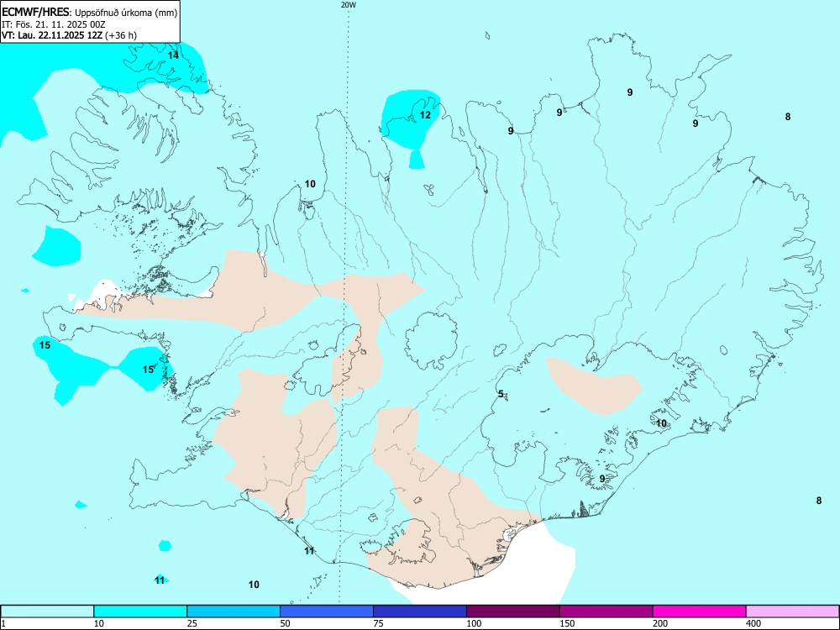Click the legend tick label '75'
This screenshot has width=840, height=630.
379,623
